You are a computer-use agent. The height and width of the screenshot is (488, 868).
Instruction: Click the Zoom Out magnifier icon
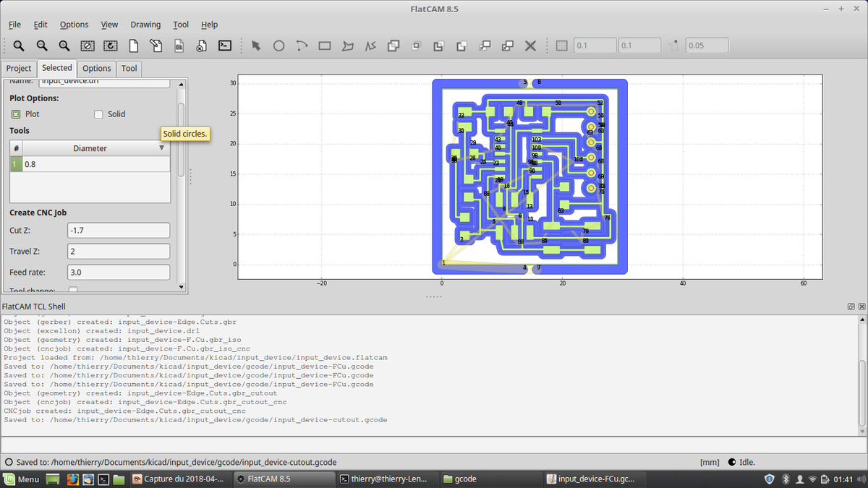pos(42,46)
